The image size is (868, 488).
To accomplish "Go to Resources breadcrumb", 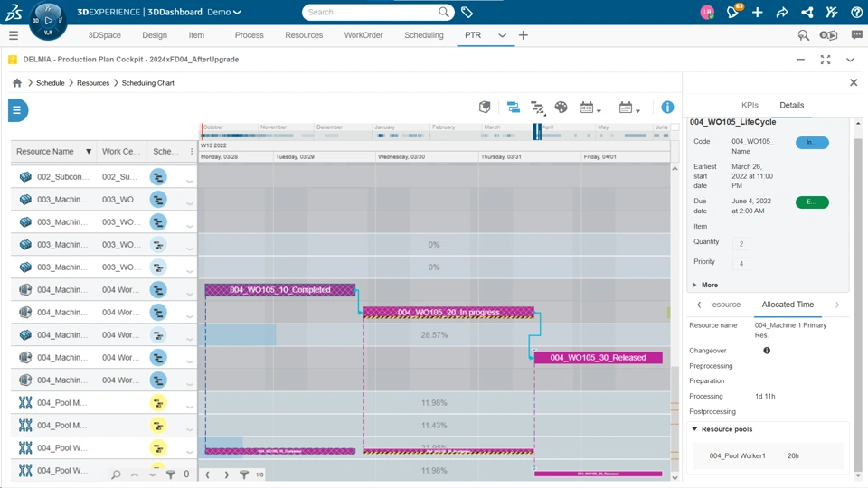I will (93, 83).
